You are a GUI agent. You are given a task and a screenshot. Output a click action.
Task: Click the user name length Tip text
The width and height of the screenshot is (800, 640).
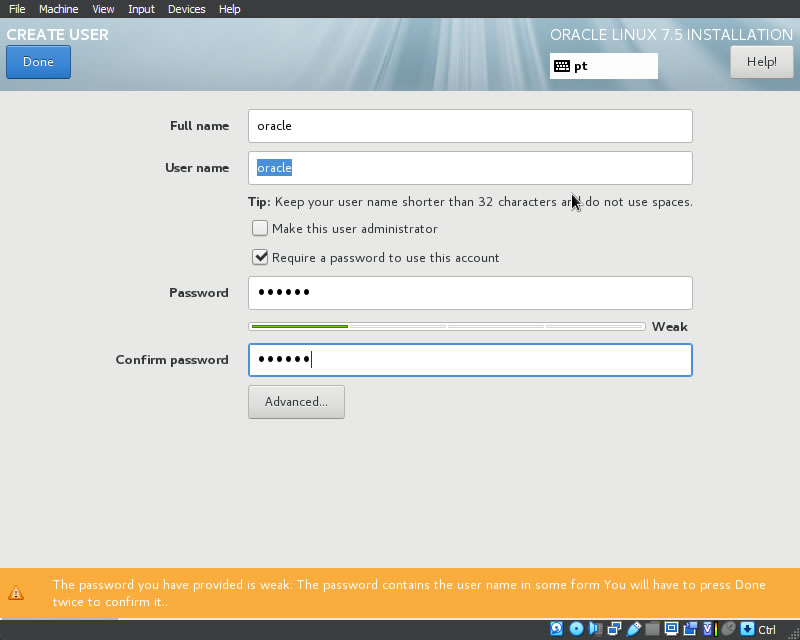coord(470,202)
